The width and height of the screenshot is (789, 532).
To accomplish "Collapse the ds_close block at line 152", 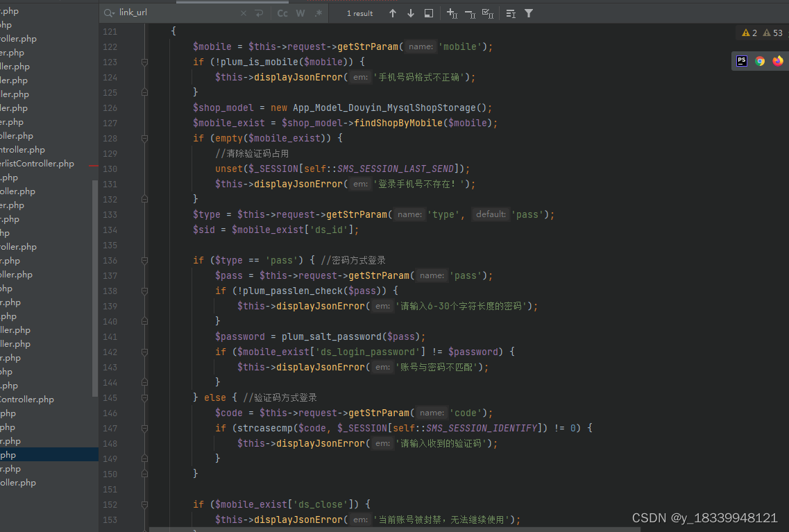I will [144, 504].
